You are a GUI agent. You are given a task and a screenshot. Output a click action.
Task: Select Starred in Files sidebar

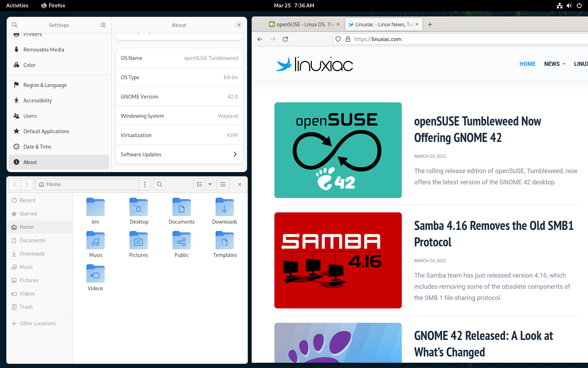point(39,214)
